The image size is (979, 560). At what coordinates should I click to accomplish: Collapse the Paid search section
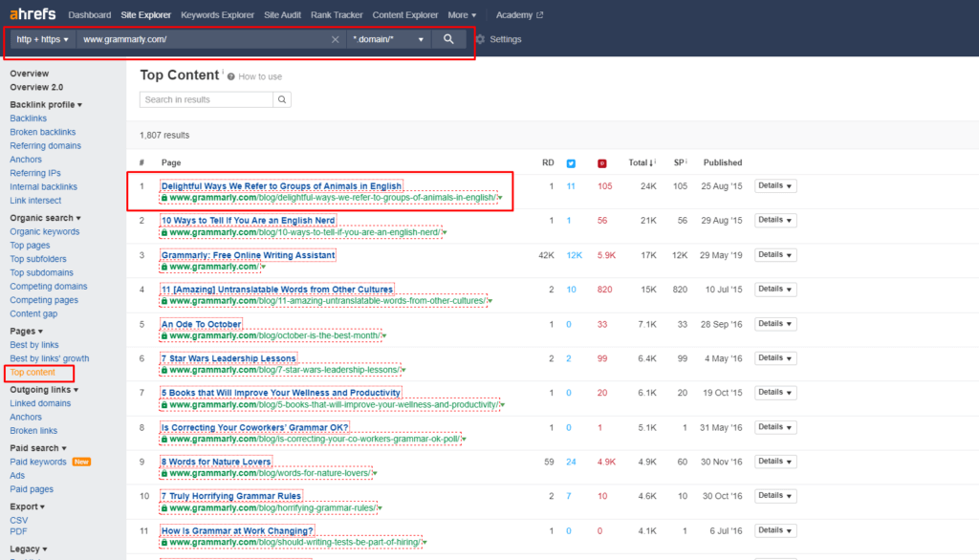(38, 448)
